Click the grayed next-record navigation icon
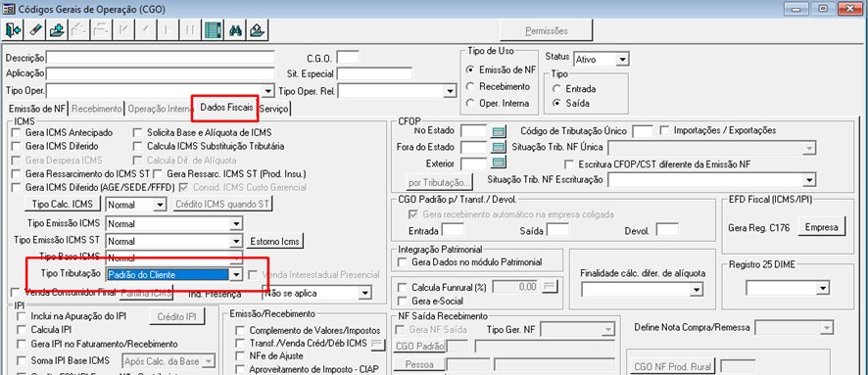This screenshot has height=375, width=868. [168, 30]
